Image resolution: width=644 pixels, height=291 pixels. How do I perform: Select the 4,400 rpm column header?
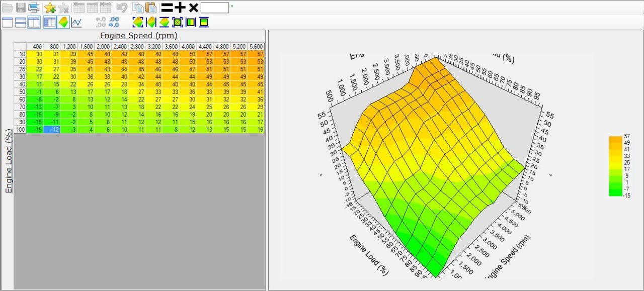205,47
